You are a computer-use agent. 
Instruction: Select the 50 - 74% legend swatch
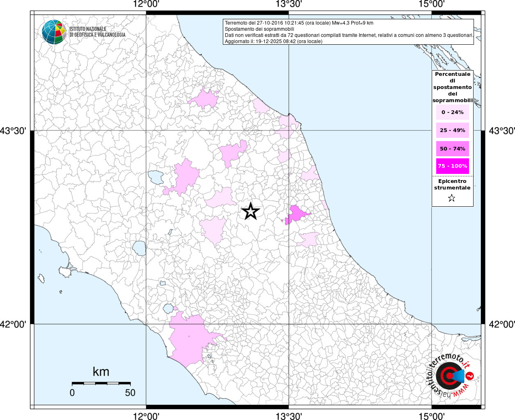[x=452, y=148]
